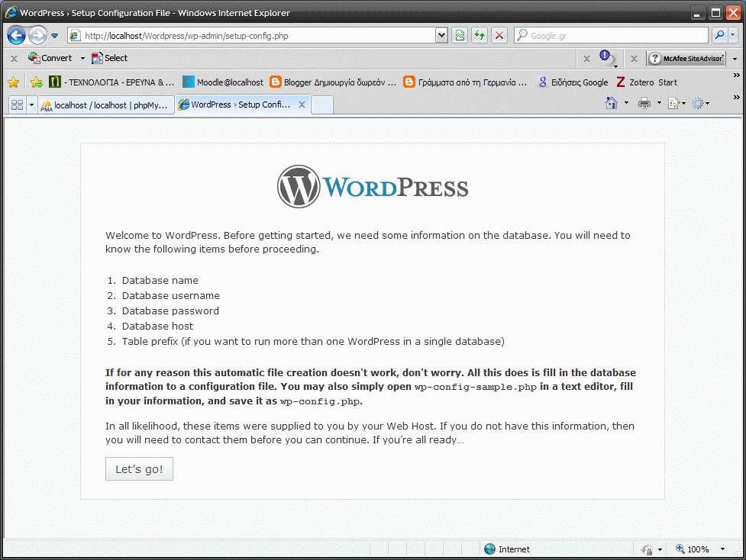Screen dimensions: 746x560
Task: Open the McAfee SiteAdvisor dropdown arrow
Action: (x=735, y=59)
